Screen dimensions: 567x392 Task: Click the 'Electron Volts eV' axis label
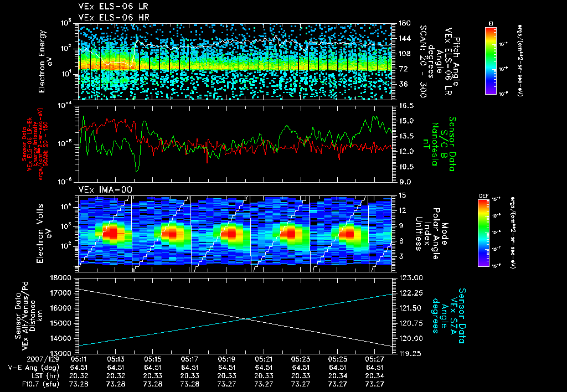click(x=43, y=233)
